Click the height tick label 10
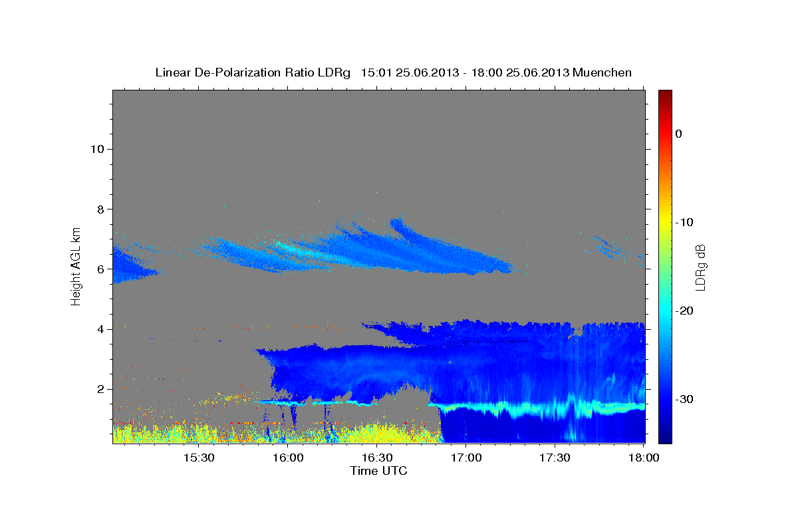Viewport: 798px width, 532px height. 96,149
